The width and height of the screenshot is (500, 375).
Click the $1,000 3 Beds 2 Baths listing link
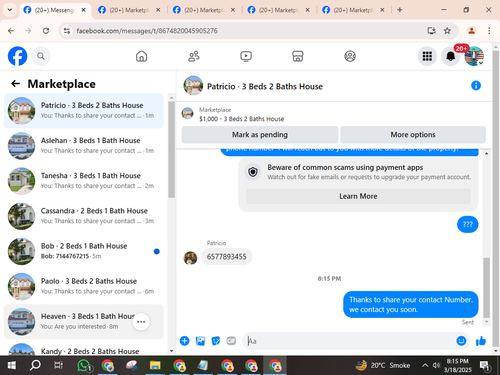241,119
